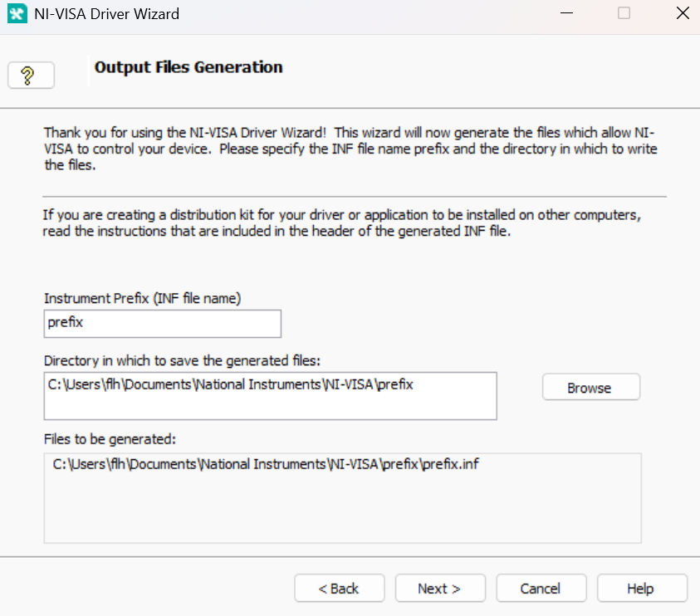The image size is (700, 616).
Task: Click the 'Output Files Generation' heading
Action: tap(188, 67)
